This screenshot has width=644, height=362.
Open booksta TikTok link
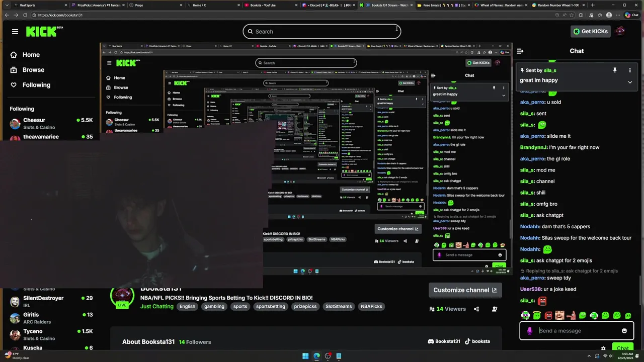point(477,341)
